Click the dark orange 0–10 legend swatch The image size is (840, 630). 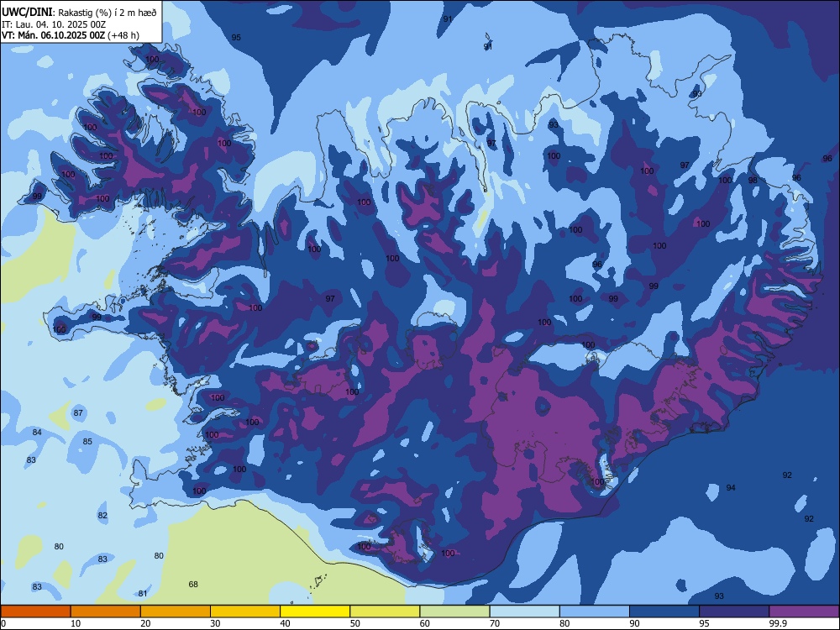coord(35,612)
